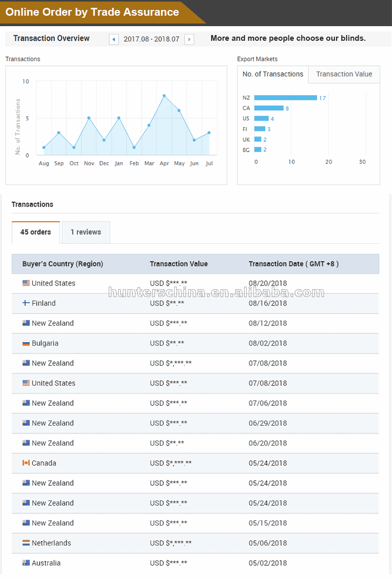This screenshot has width=392, height=580.
Task: Click the Australia flag icon
Action: pos(26,563)
